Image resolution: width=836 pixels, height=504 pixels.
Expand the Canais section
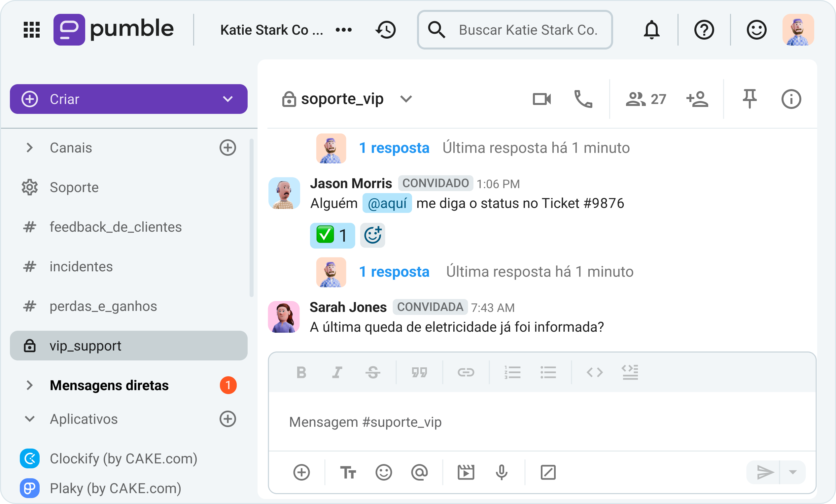pos(30,148)
